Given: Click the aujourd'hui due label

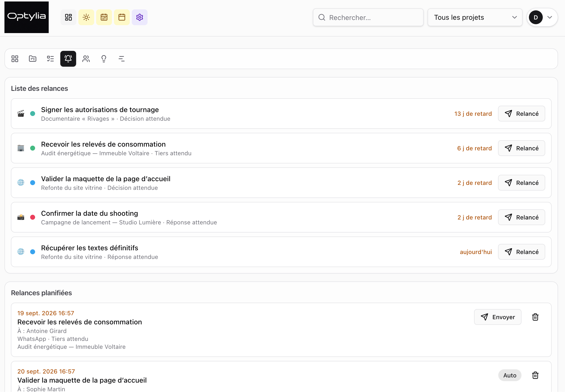Looking at the screenshot, I should [x=476, y=252].
